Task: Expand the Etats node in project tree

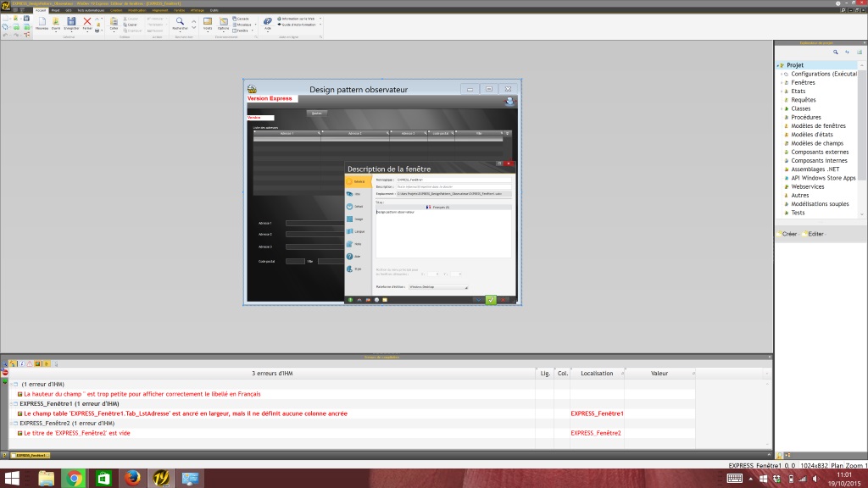Action: (782, 91)
